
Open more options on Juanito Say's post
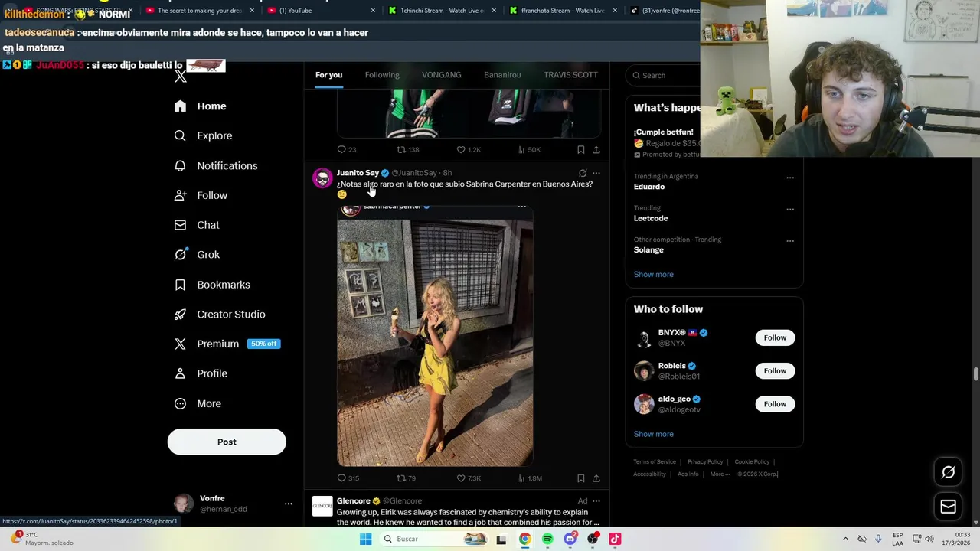(x=596, y=173)
